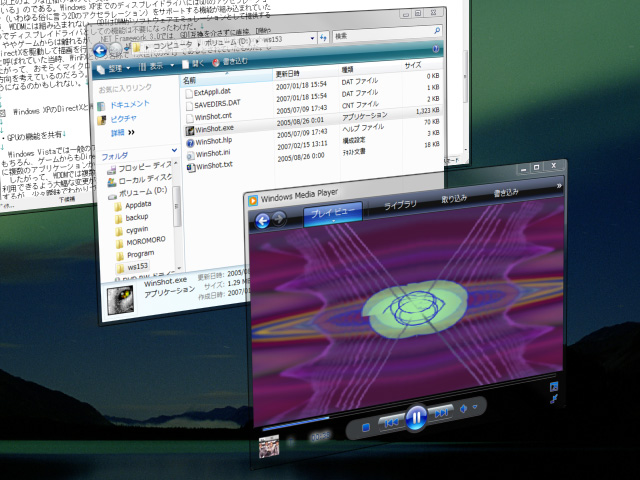Sort by the 更新日時 column header

307,73
